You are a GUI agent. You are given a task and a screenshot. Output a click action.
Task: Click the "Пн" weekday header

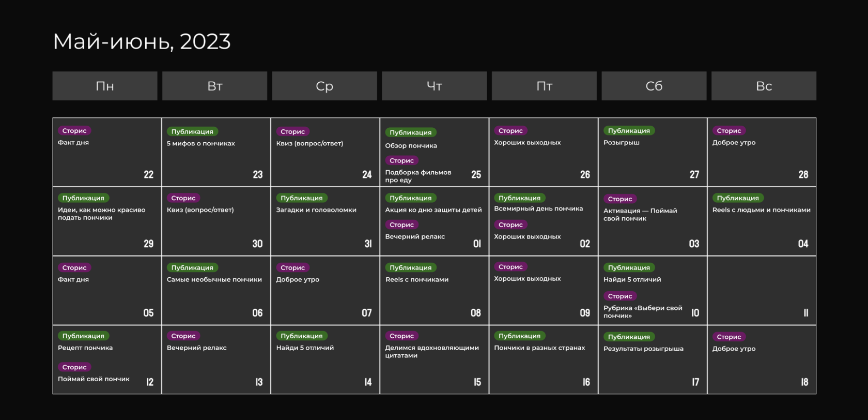[105, 86]
